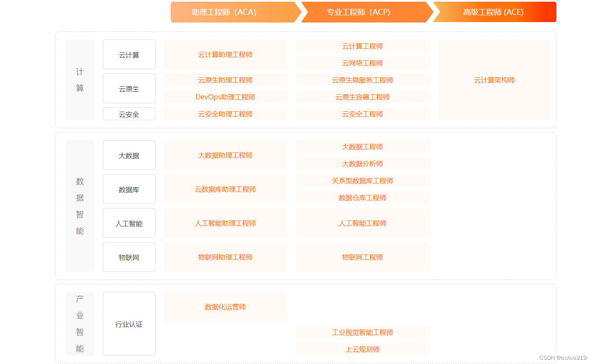The width and height of the screenshot is (593, 364).
Task: Open 大数据工程师 certification
Action: [x=363, y=147]
